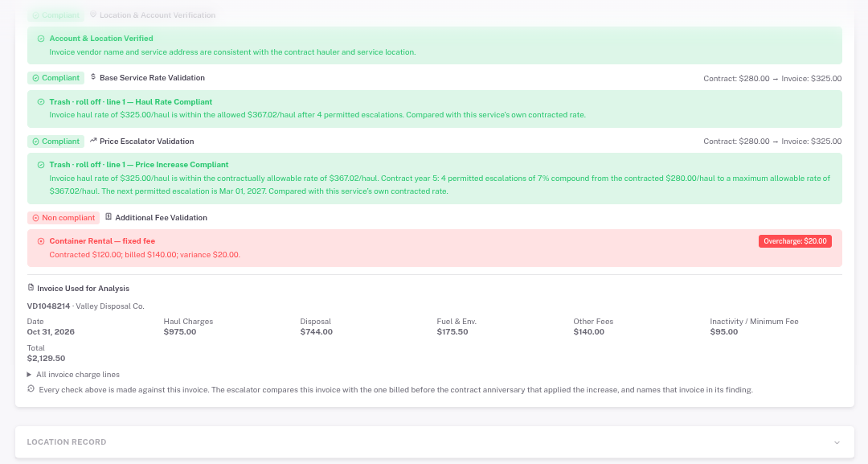
Task: Click the Overcharge: $20.00 badge
Action: click(795, 241)
